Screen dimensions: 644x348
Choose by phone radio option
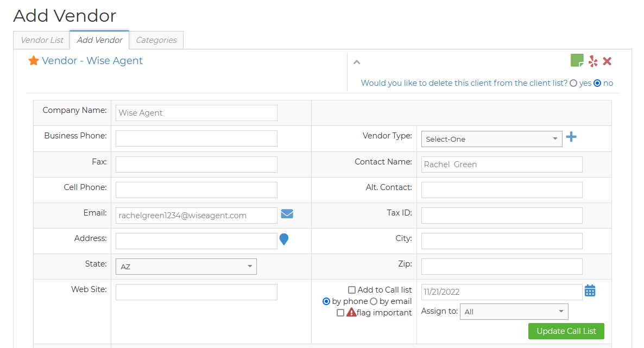coord(326,301)
